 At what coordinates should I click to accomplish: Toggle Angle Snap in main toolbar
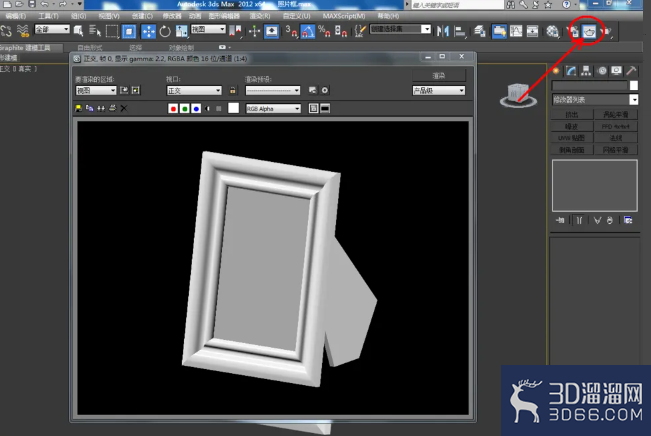pos(308,31)
